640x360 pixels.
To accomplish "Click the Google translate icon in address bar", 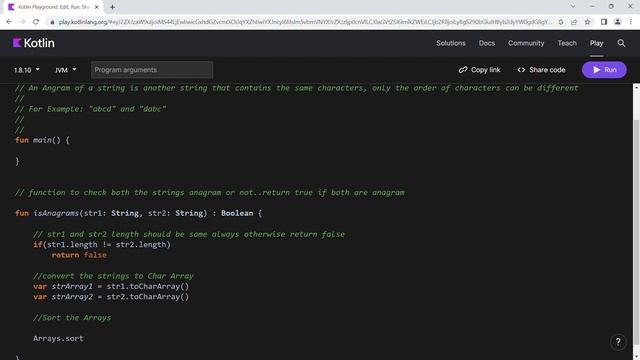I will click(x=561, y=22).
